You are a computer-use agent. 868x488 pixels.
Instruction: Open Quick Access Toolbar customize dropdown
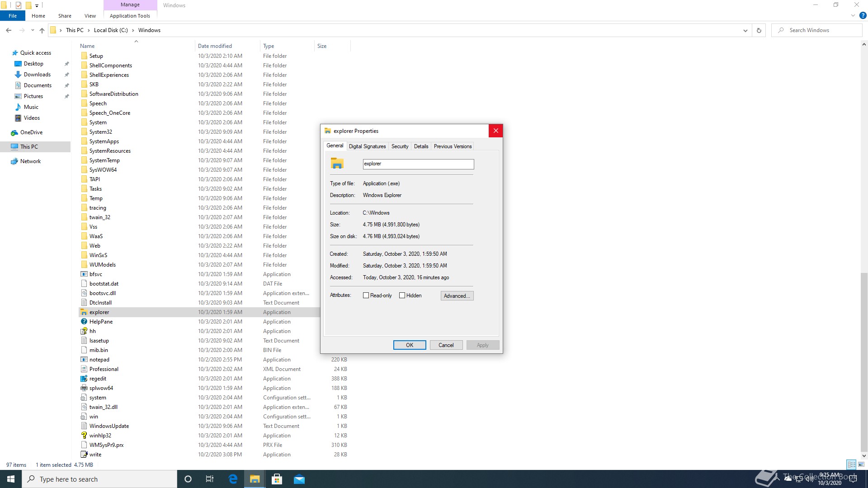pos(37,5)
